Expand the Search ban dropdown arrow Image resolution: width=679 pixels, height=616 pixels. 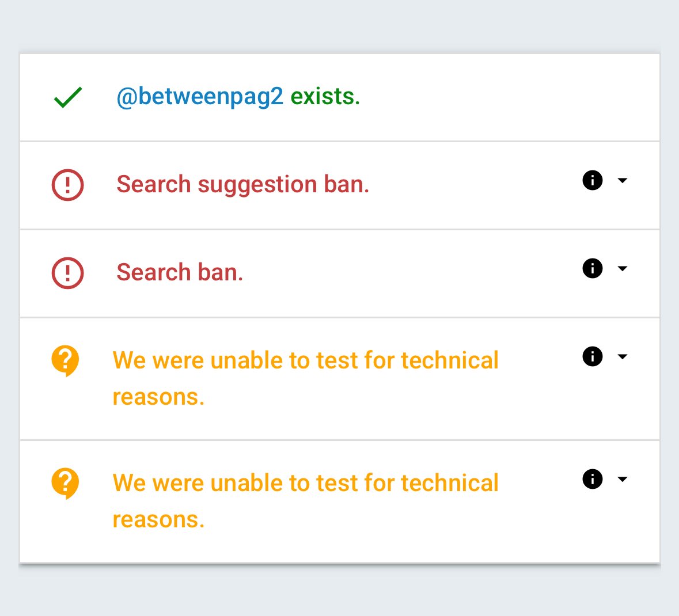pyautogui.click(x=622, y=268)
